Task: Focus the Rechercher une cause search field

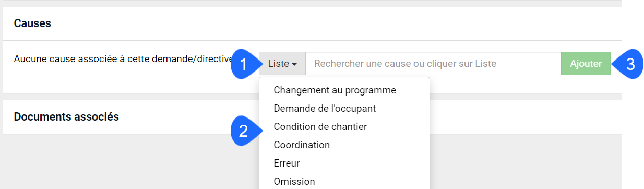Action: pos(433,64)
